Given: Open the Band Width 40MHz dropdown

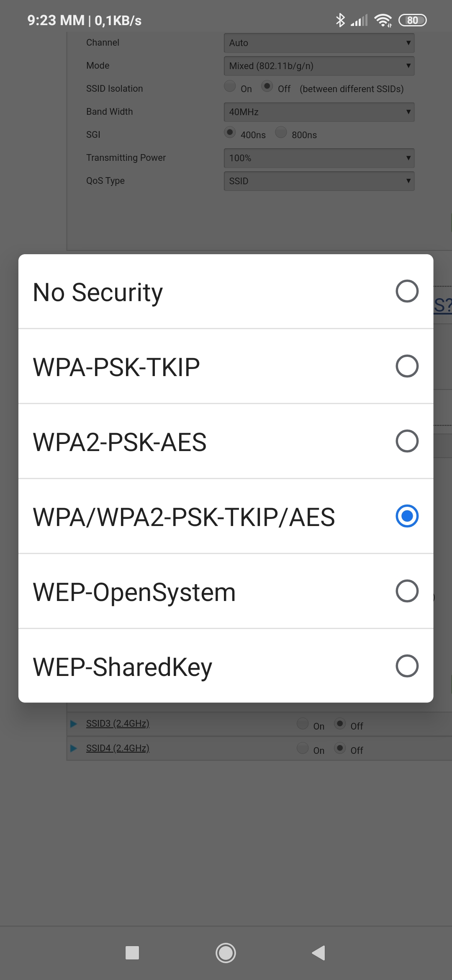Looking at the screenshot, I should click(x=319, y=112).
